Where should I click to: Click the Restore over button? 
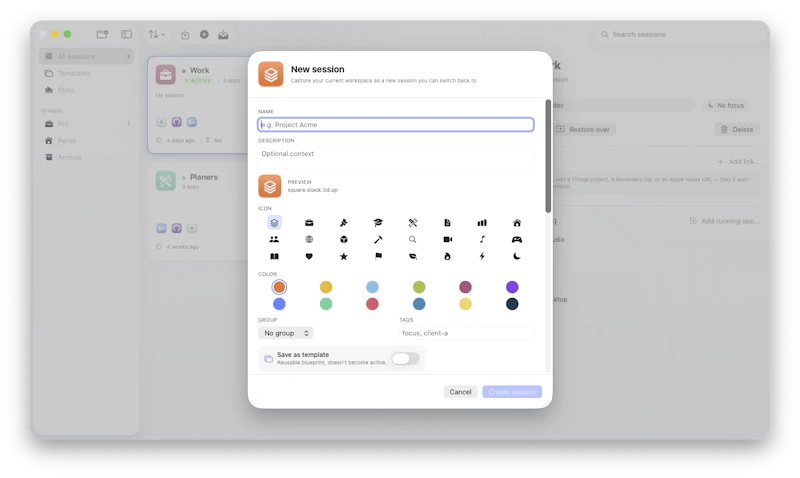[x=584, y=129]
